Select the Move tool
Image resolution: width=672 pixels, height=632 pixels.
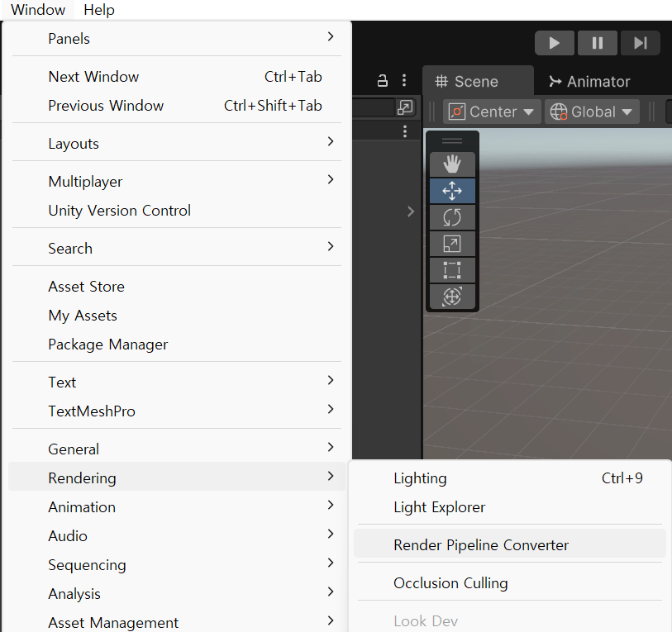tap(452, 191)
